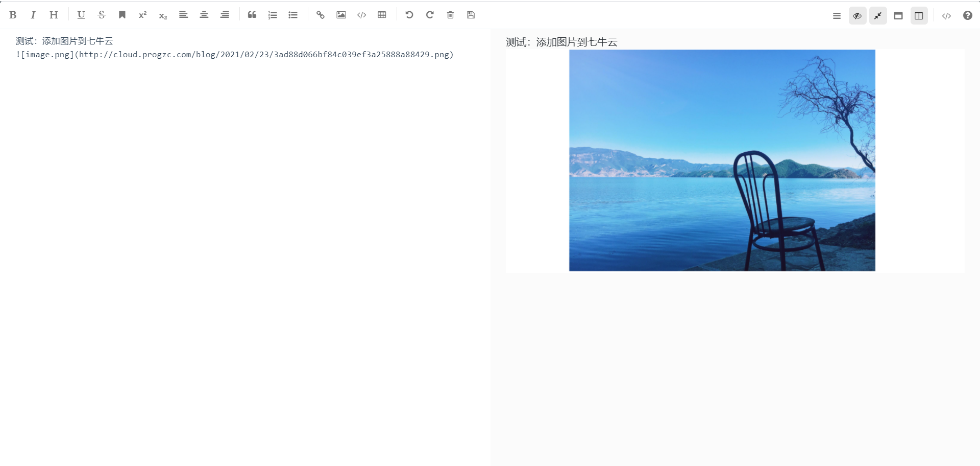Clear the editor with the trash icon
Screen dimensions: 980x466
point(450,15)
